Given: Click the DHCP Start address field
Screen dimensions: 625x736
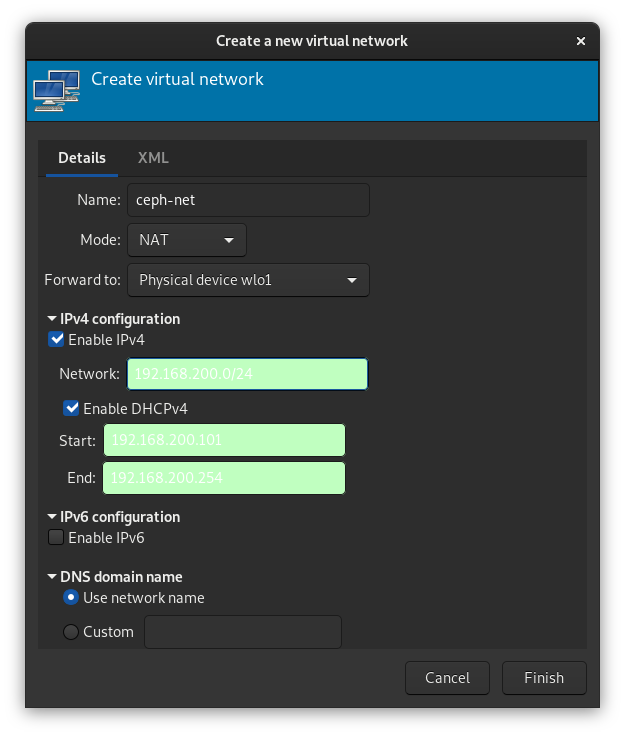Looking at the screenshot, I should (224, 440).
